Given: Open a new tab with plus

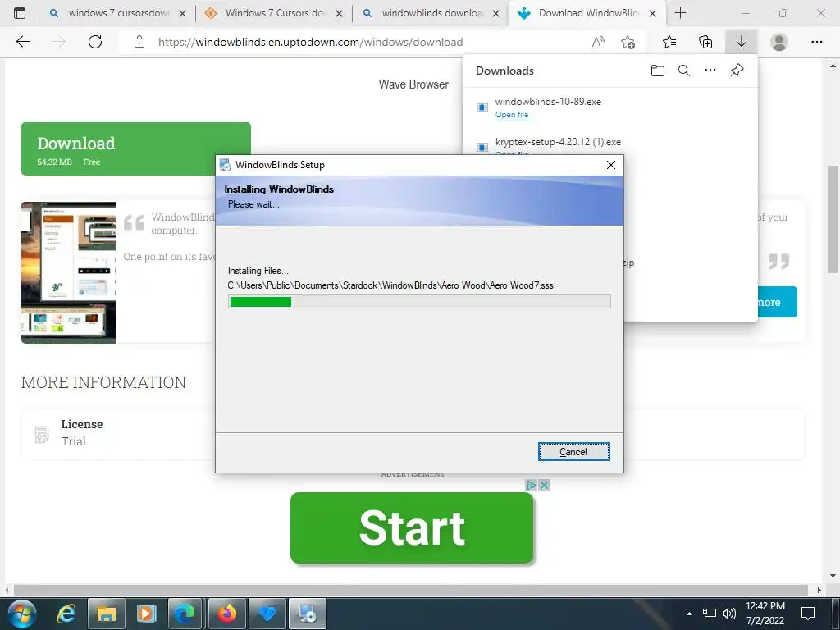Looking at the screenshot, I should 680,13.
